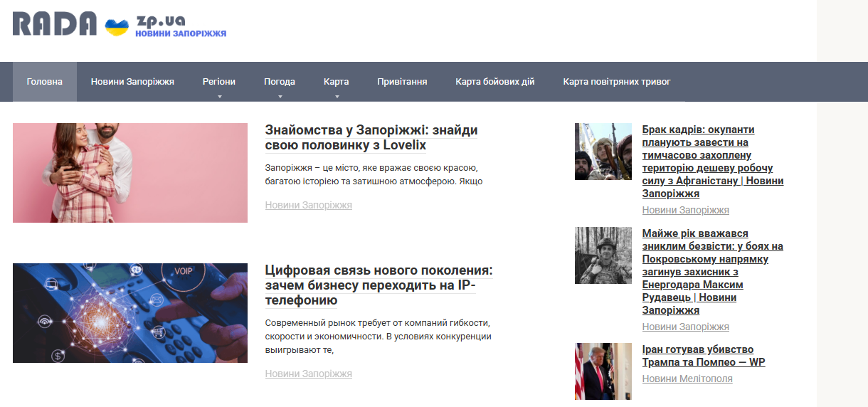Open the couple photo for Lovelix article
The image size is (868, 407).
click(x=130, y=173)
